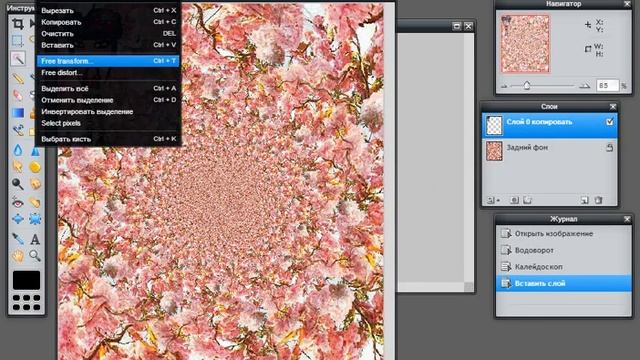This screenshot has width=640, height=360.
Task: Select the Pinch tool
Action: coord(35,219)
